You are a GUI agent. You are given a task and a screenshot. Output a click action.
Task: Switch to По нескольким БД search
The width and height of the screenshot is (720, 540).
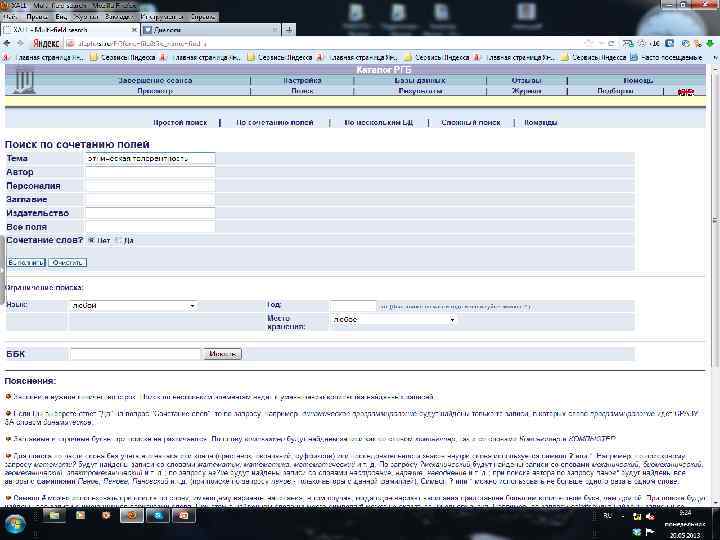coord(378,123)
